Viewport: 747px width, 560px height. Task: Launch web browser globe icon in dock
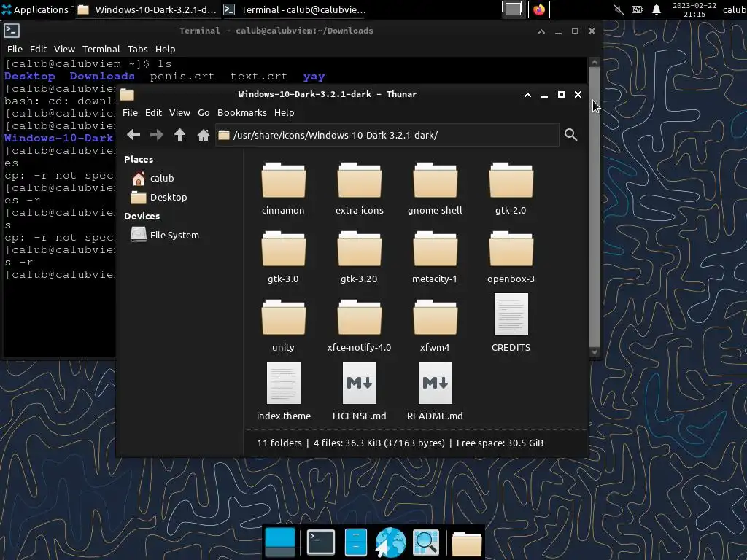click(x=391, y=542)
